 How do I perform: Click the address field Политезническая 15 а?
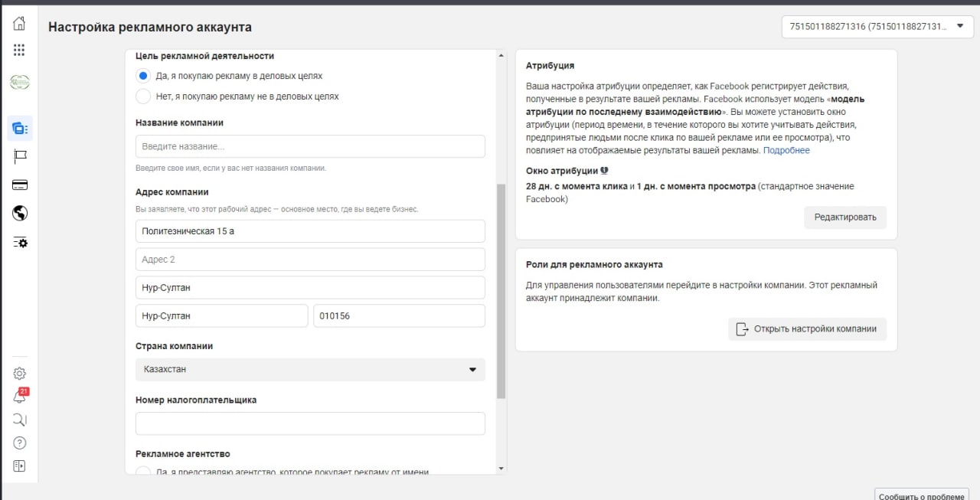pos(310,231)
